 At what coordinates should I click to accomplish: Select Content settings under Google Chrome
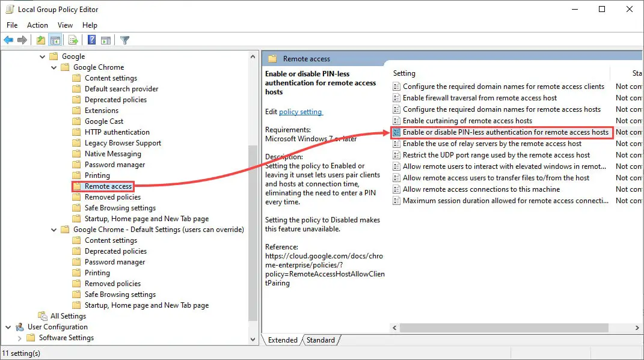111,78
